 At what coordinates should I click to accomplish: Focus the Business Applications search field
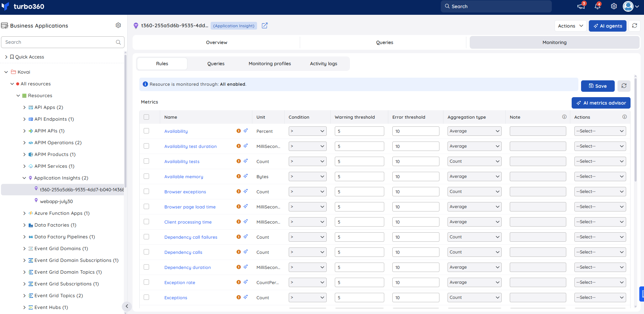coord(63,42)
